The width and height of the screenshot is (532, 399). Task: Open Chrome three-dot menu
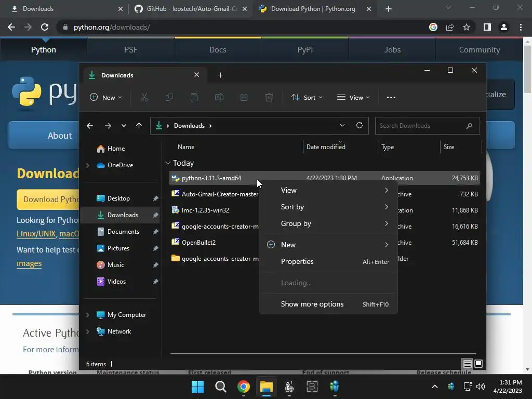click(521, 27)
